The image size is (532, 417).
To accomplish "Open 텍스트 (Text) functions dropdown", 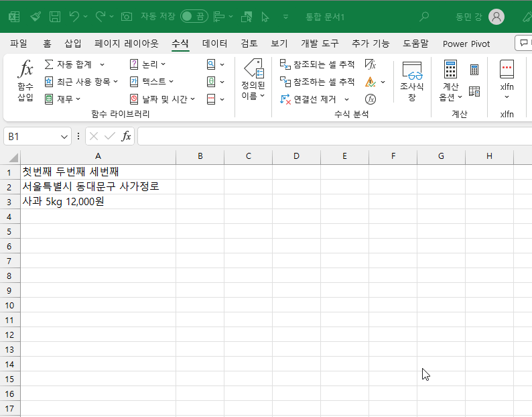I will click(x=151, y=82).
